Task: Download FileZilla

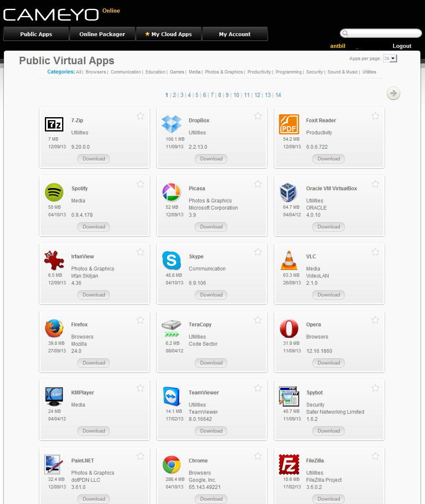Action: click(x=329, y=499)
